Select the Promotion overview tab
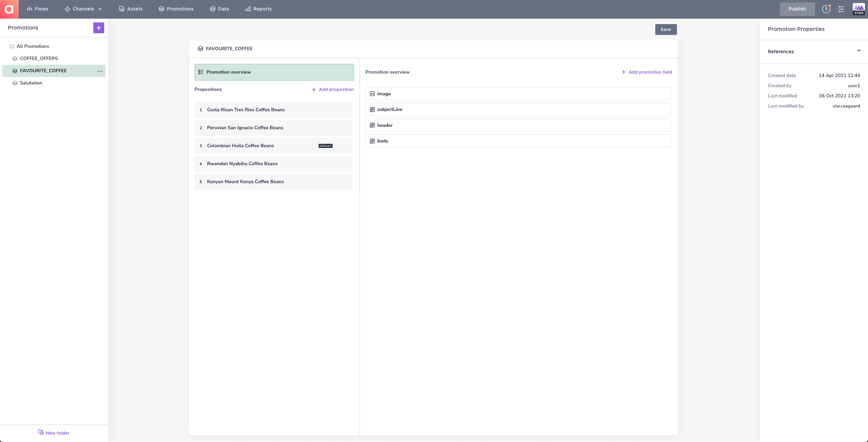The image size is (868, 442). pos(274,72)
